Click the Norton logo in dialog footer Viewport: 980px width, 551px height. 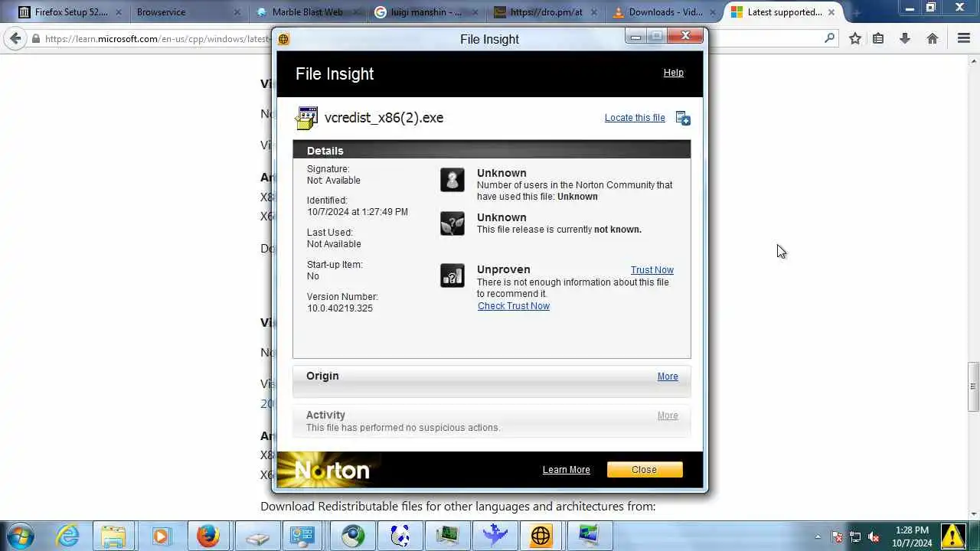[332, 470]
